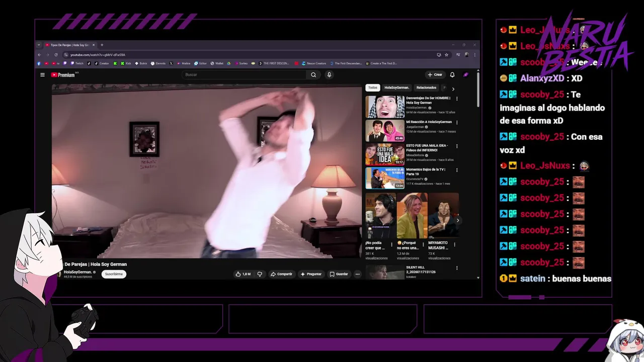Activate voice search microphone
The width and height of the screenshot is (644, 362).
(329, 75)
